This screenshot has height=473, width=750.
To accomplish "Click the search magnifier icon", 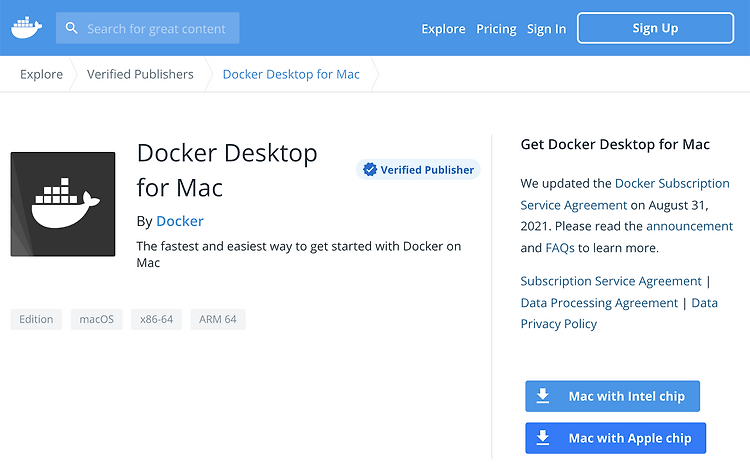I will tap(71, 28).
